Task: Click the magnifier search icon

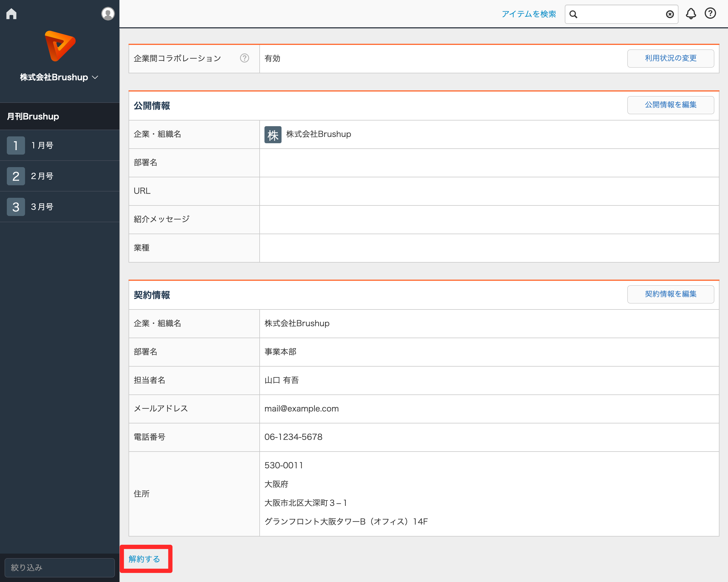Action: pyautogui.click(x=573, y=14)
